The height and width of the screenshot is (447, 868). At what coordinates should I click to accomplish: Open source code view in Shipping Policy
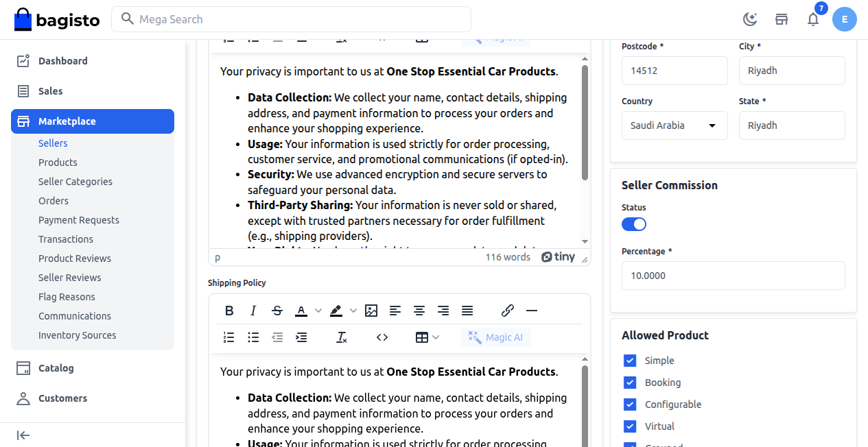(x=382, y=337)
